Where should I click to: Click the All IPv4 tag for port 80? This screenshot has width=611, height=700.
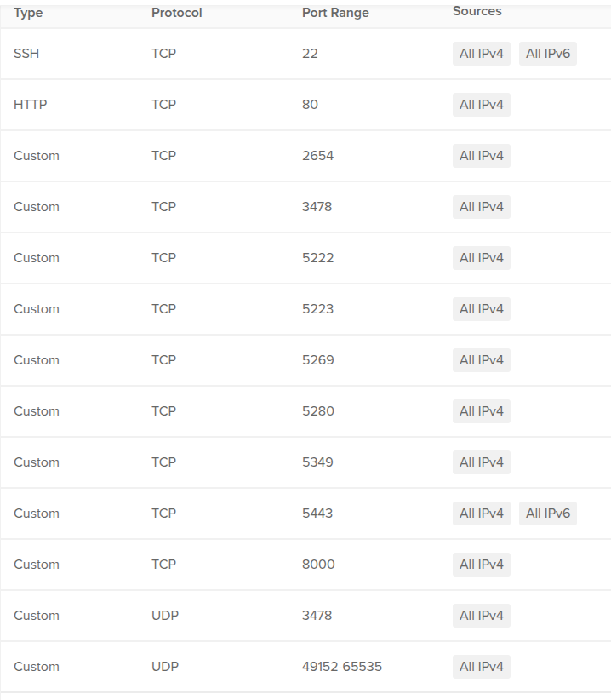pyautogui.click(x=481, y=105)
